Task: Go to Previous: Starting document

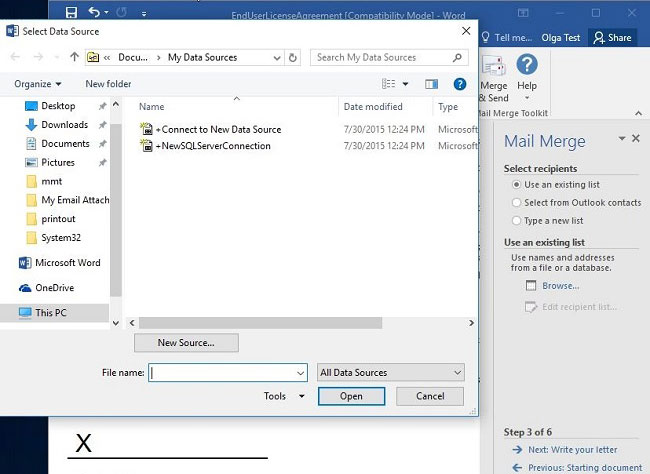Action: 585,468
